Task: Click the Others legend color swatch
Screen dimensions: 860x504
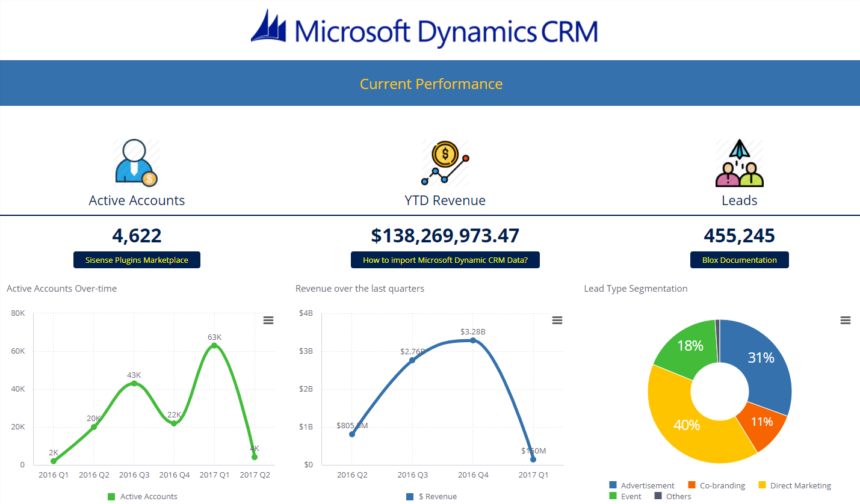Action: (658, 496)
